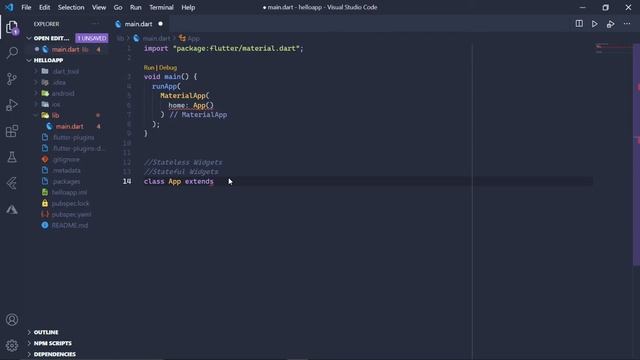Open the Run menu
This screenshot has height=360, width=640.
(x=136, y=7)
